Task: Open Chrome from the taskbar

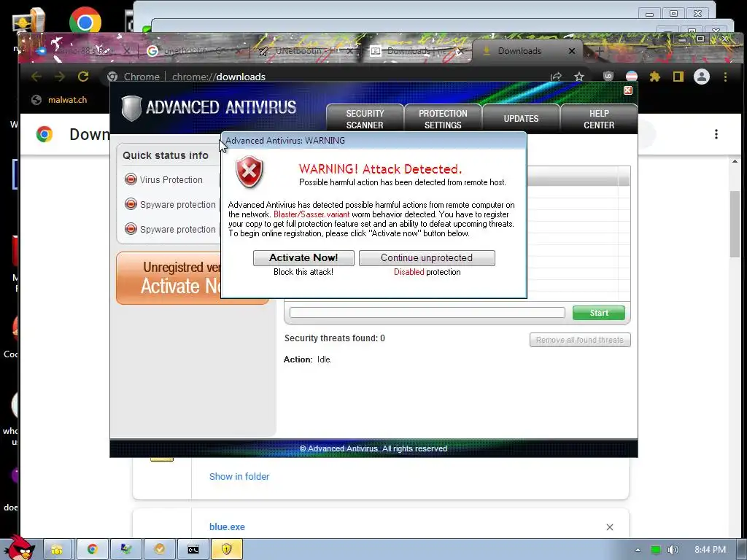Action: [x=92, y=550]
